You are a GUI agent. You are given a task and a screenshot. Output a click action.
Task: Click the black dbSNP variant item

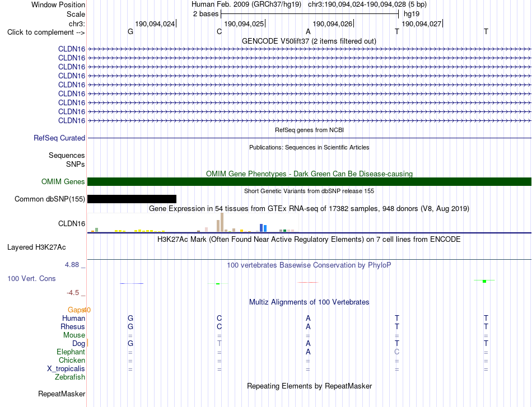tap(132, 199)
